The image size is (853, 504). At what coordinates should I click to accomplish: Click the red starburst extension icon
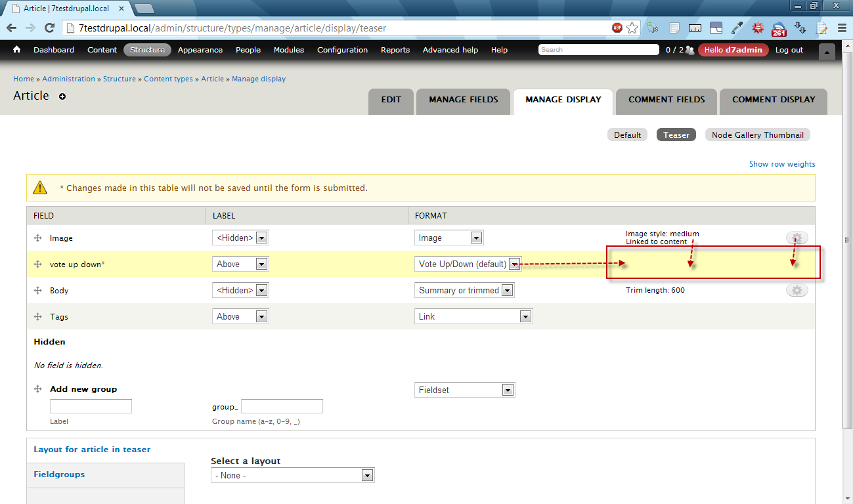coord(758,28)
